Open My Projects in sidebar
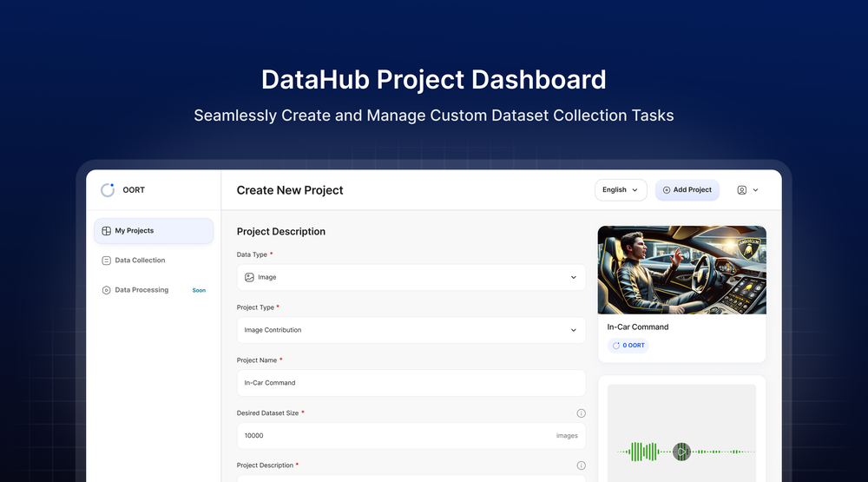The height and width of the screenshot is (482, 868). pyautogui.click(x=154, y=230)
